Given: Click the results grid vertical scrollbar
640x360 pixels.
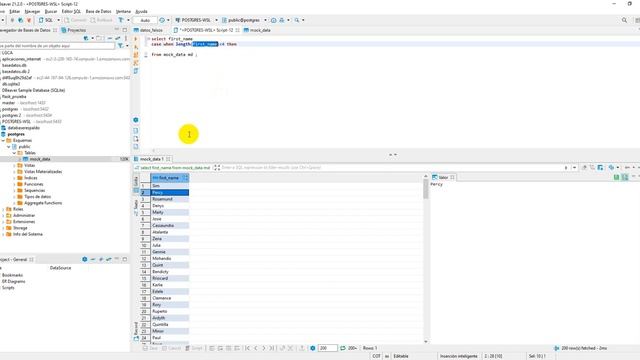Looking at the screenshot, I should pos(426,258).
